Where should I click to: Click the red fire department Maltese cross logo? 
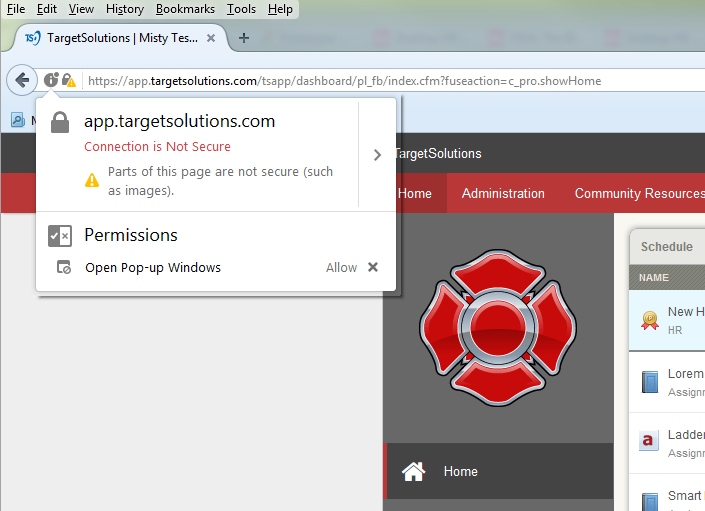pos(498,328)
